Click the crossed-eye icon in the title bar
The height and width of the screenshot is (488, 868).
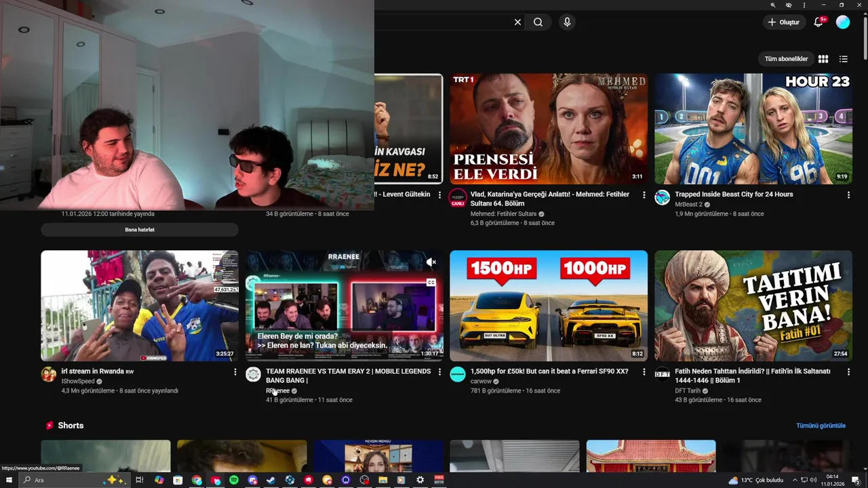pyautogui.click(x=789, y=5)
